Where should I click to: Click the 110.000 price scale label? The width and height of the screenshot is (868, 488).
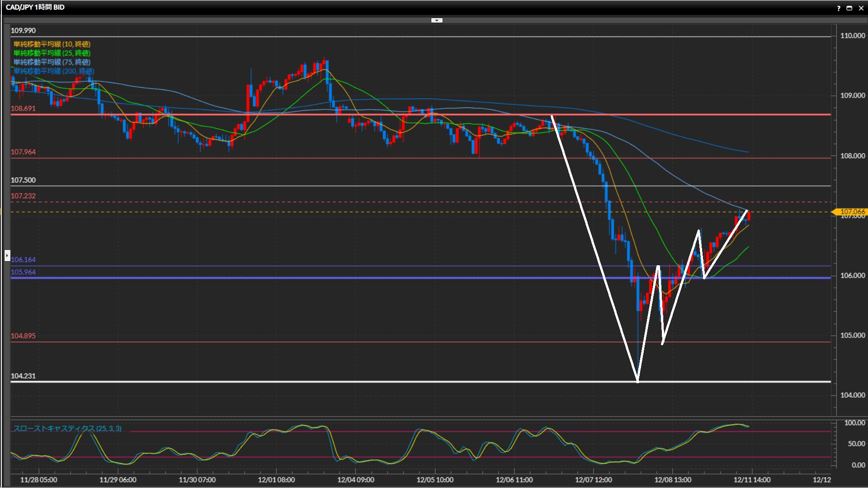pyautogui.click(x=852, y=36)
